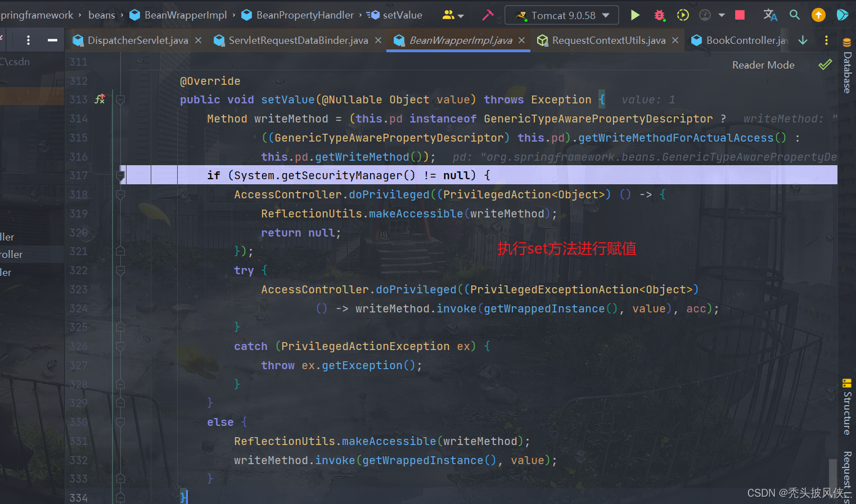Click the springframework breadcrumb
The height and width of the screenshot is (504, 856).
coord(37,15)
